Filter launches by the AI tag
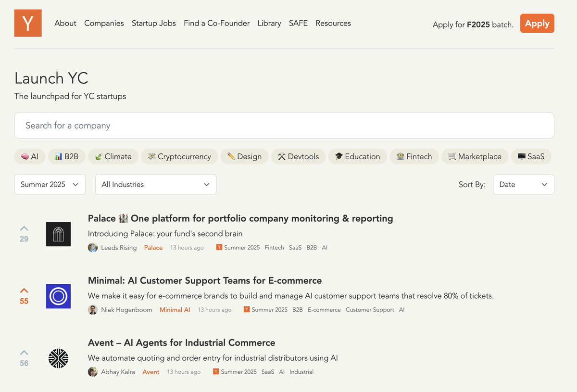 point(30,156)
